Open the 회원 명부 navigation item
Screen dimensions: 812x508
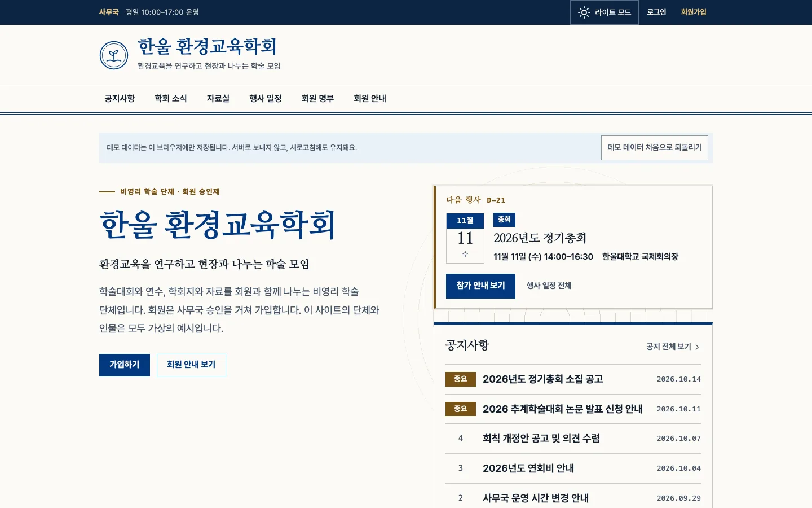pos(317,99)
